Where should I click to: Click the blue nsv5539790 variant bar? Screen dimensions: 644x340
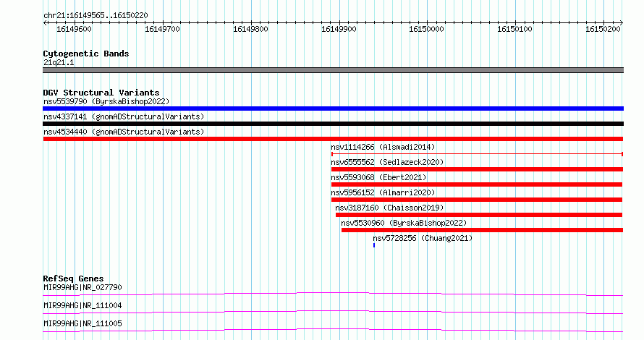(x=333, y=109)
